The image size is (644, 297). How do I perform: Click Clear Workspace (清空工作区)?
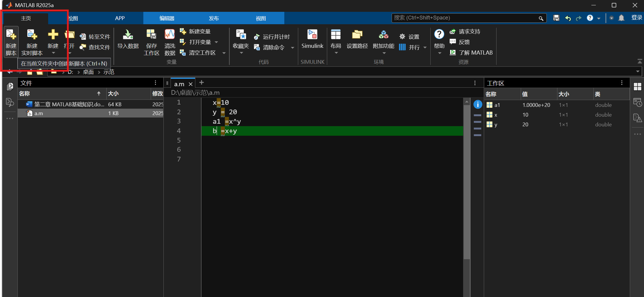(x=198, y=53)
